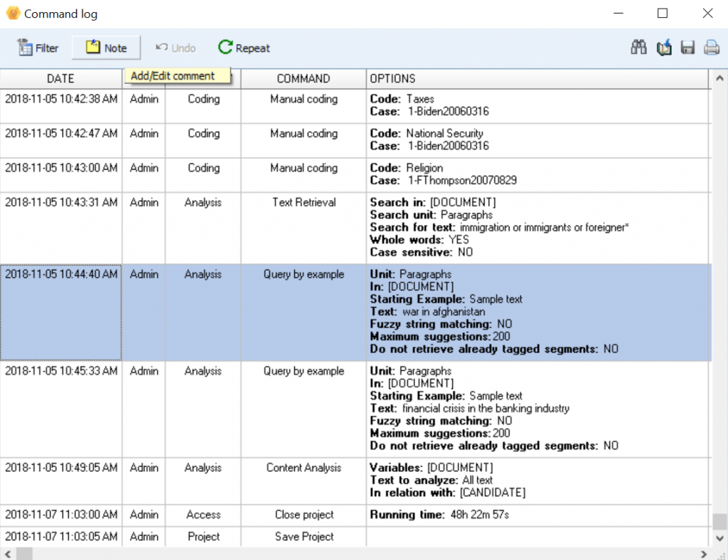Click the COMMAND column header
728x560 pixels.
click(x=303, y=78)
